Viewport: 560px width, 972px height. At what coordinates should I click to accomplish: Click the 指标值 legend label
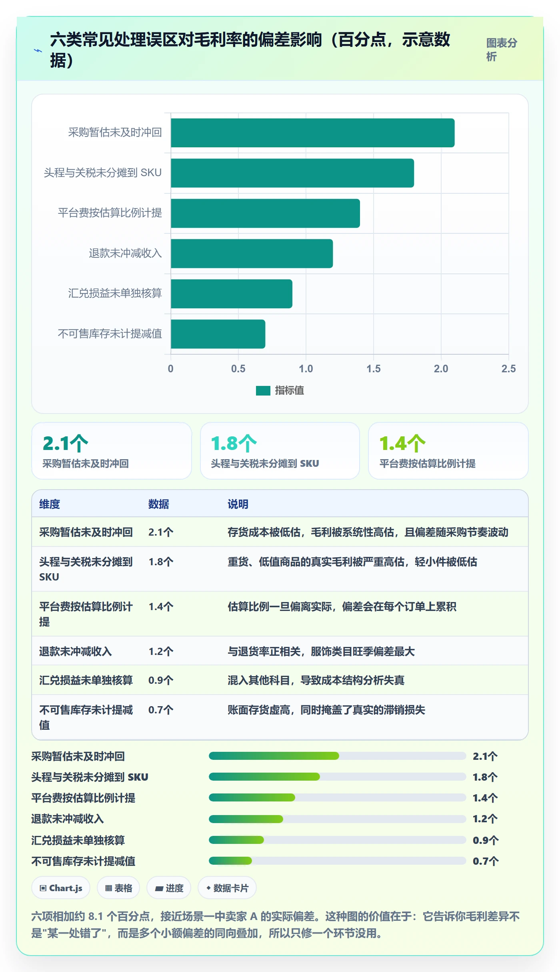pyautogui.click(x=290, y=391)
